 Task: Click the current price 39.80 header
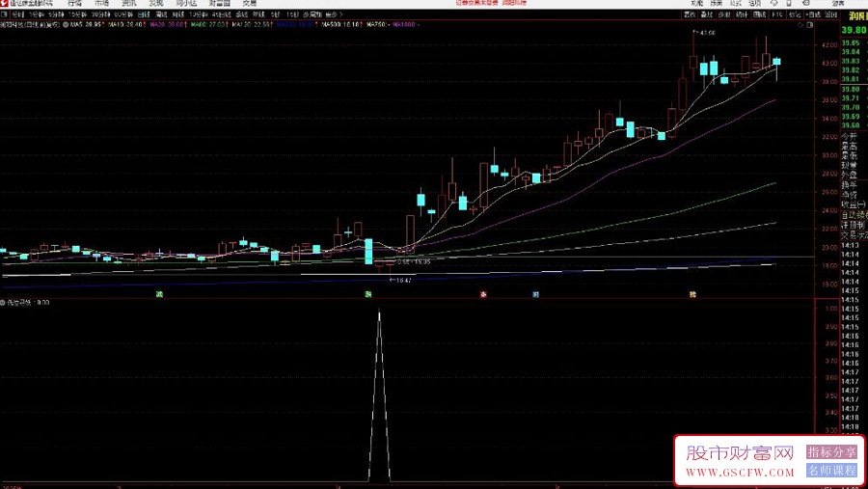coord(854,31)
